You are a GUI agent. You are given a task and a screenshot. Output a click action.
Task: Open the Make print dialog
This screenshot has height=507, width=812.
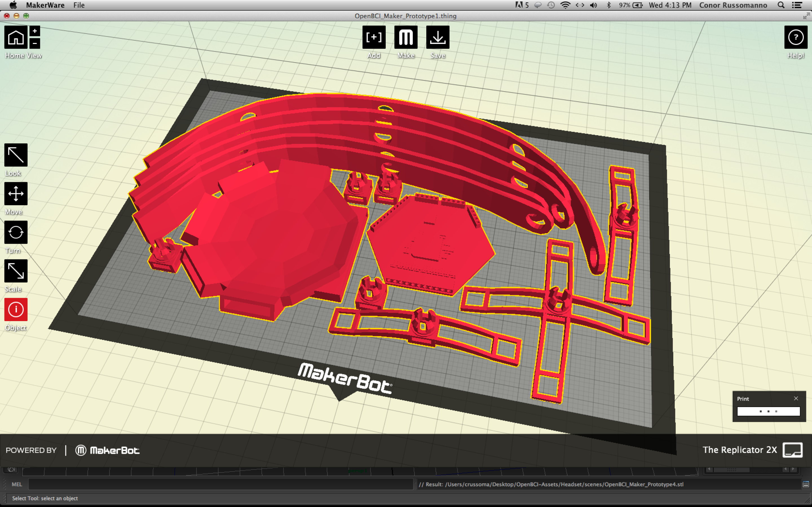click(406, 37)
